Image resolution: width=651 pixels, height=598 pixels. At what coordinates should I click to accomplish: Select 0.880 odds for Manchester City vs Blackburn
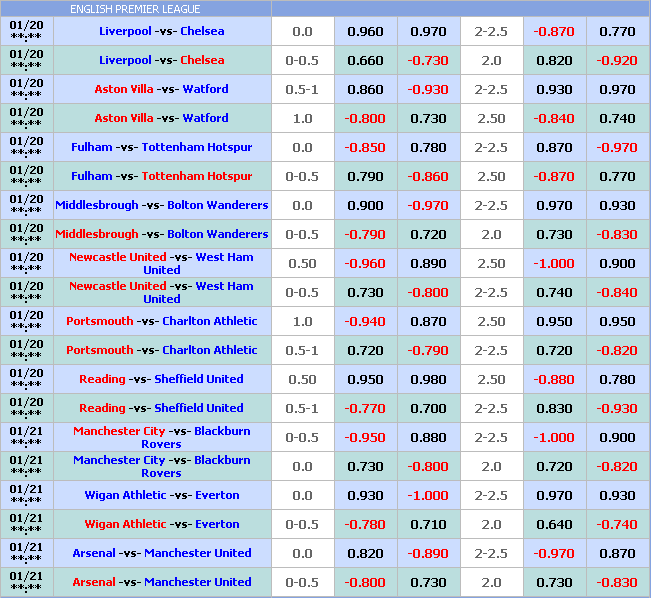(428, 437)
